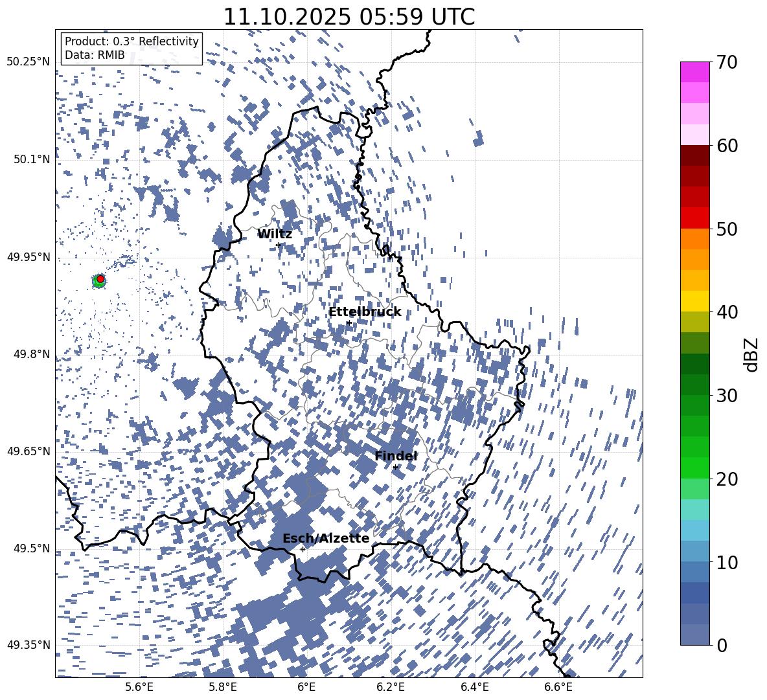
Task: Click the 49.95°N latitude label
Action: tap(29, 256)
